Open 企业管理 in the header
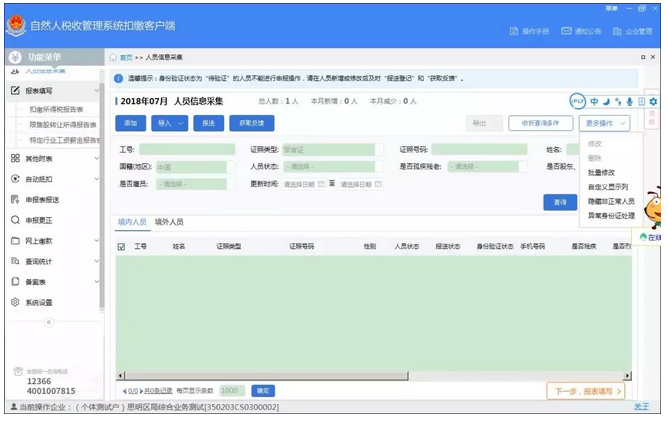Image resolution: width=668 pixels, height=421 pixels. tap(633, 31)
